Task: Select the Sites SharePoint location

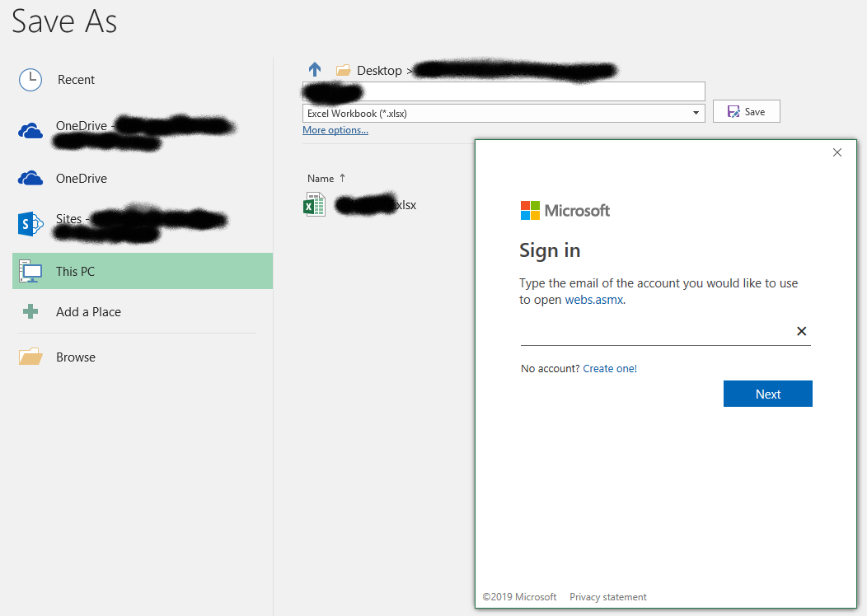Action: coord(143,225)
